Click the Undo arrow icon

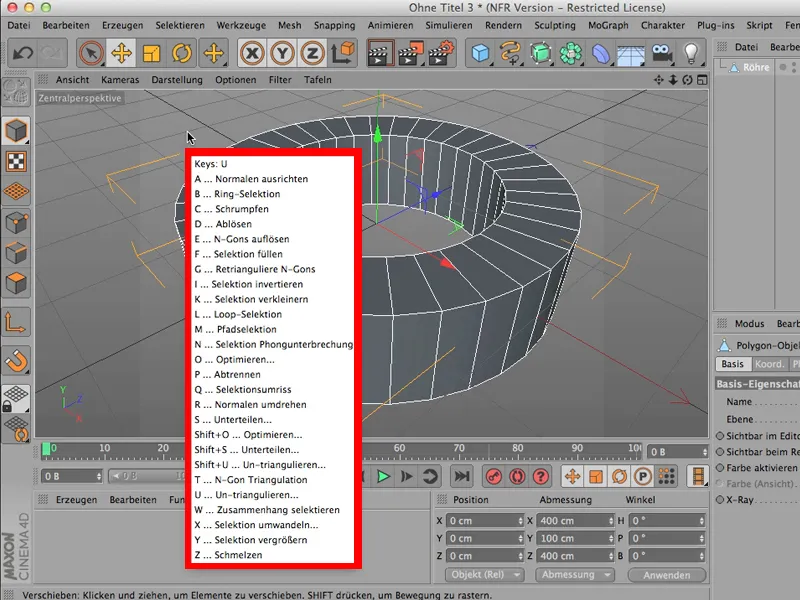tap(23, 53)
